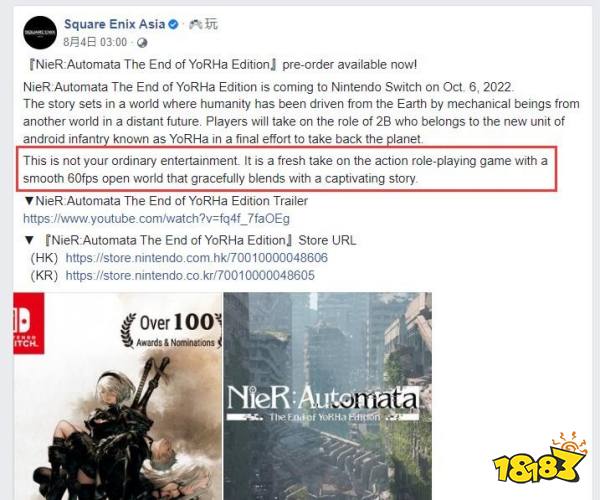Screen dimensions: 600x500
Task: Click the triangle marker before Store URL
Action: [29, 240]
